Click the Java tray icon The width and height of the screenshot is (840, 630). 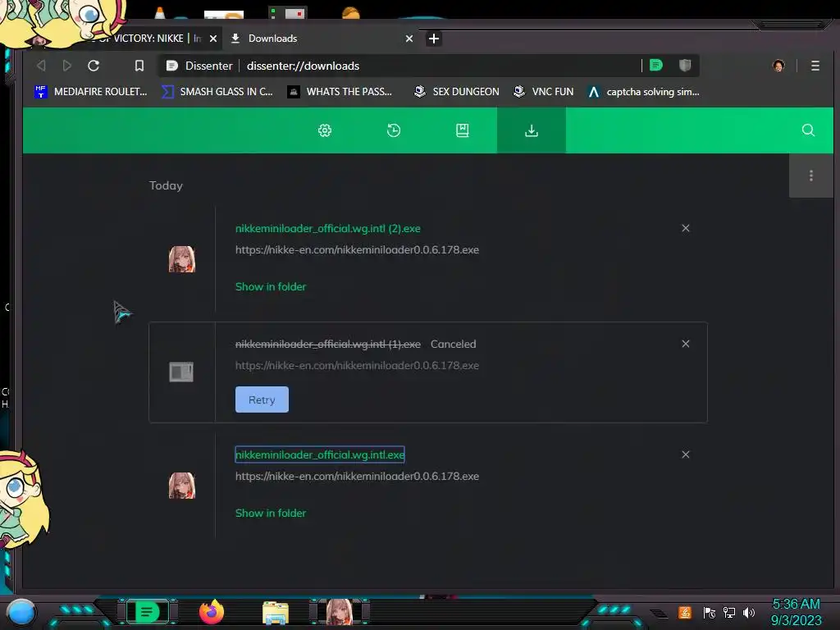click(685, 612)
